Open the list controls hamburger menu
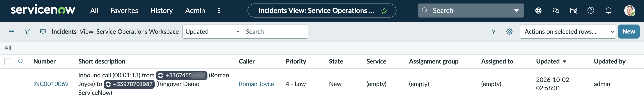 11,32
